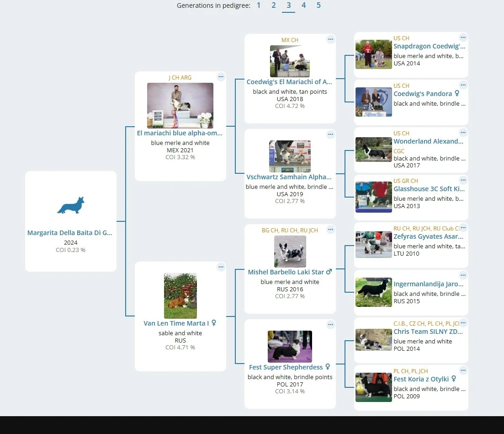Click Zefyras Gyvates Asar thumbnail photo
The width and height of the screenshot is (504, 434).
[x=373, y=245]
